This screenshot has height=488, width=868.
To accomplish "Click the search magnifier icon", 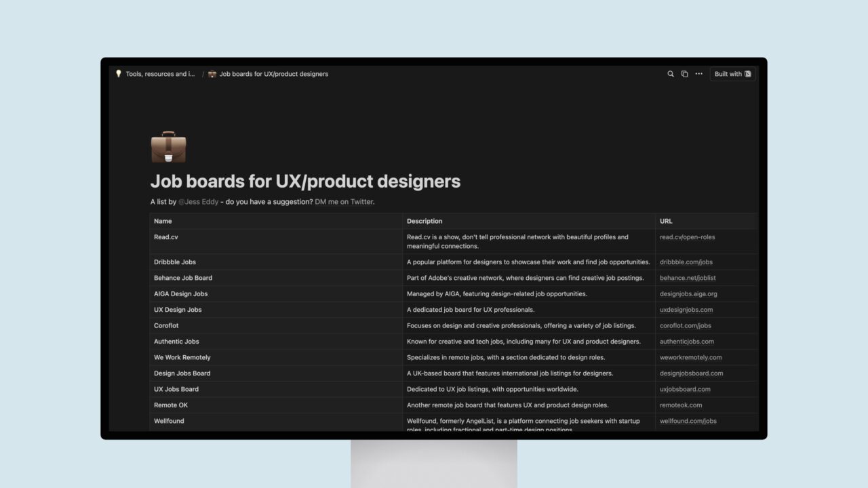I will tap(671, 74).
